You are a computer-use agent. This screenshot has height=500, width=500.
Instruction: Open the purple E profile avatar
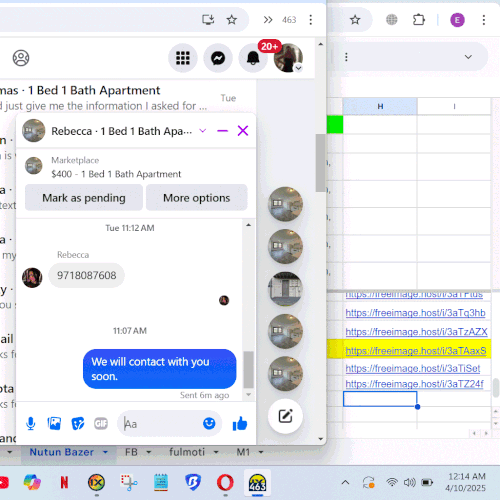(457, 20)
